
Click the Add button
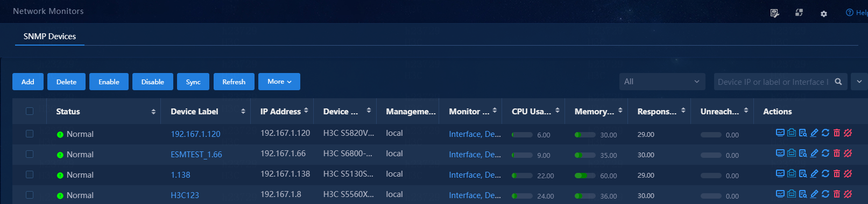point(27,82)
